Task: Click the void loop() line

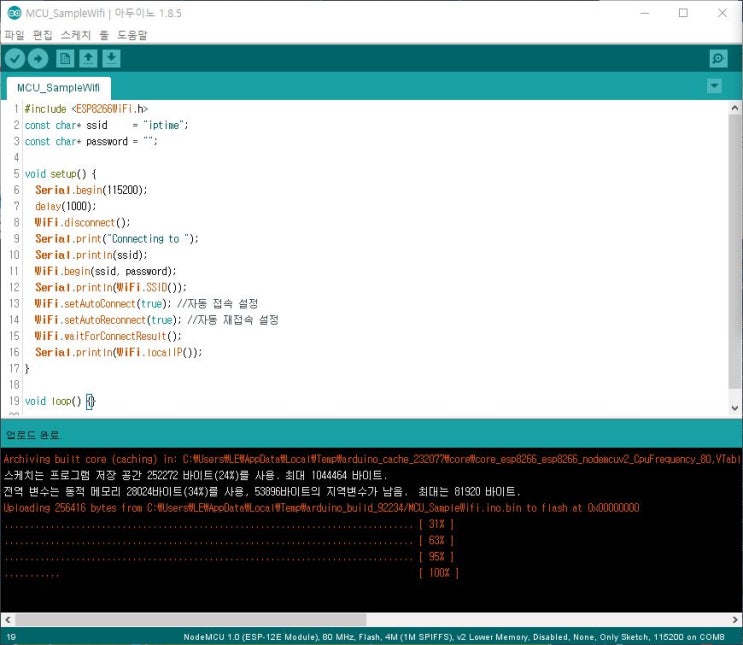Action: click(x=60, y=401)
